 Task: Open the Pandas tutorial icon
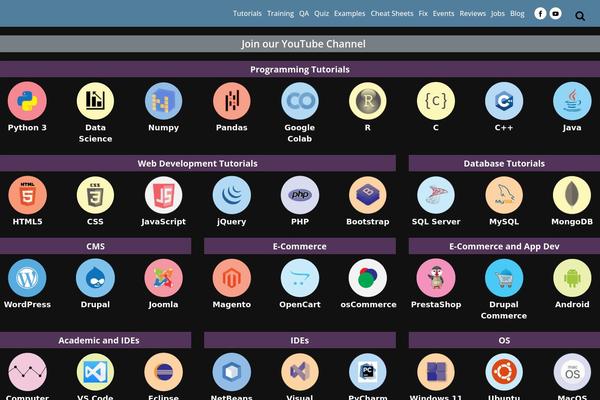click(x=232, y=101)
